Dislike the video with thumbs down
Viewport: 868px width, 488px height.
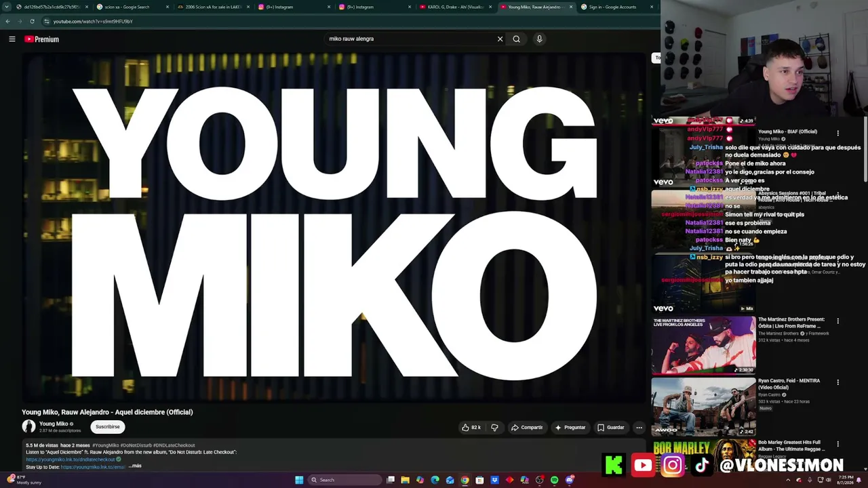pos(494,428)
